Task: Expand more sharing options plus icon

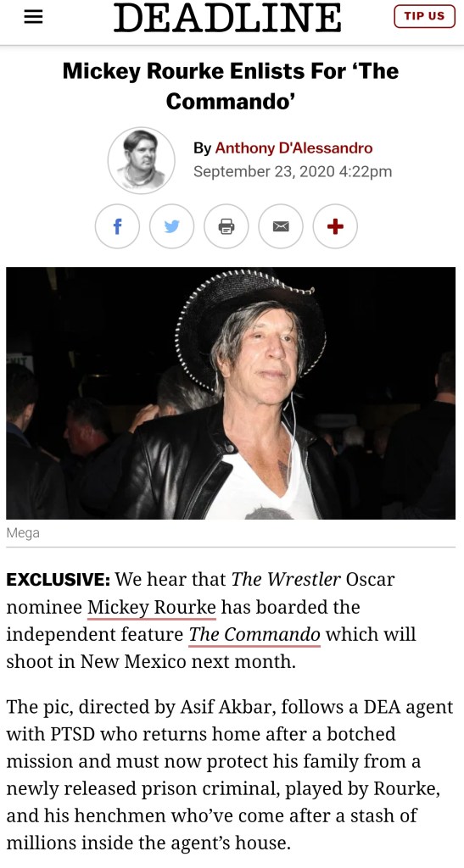Action: click(335, 226)
